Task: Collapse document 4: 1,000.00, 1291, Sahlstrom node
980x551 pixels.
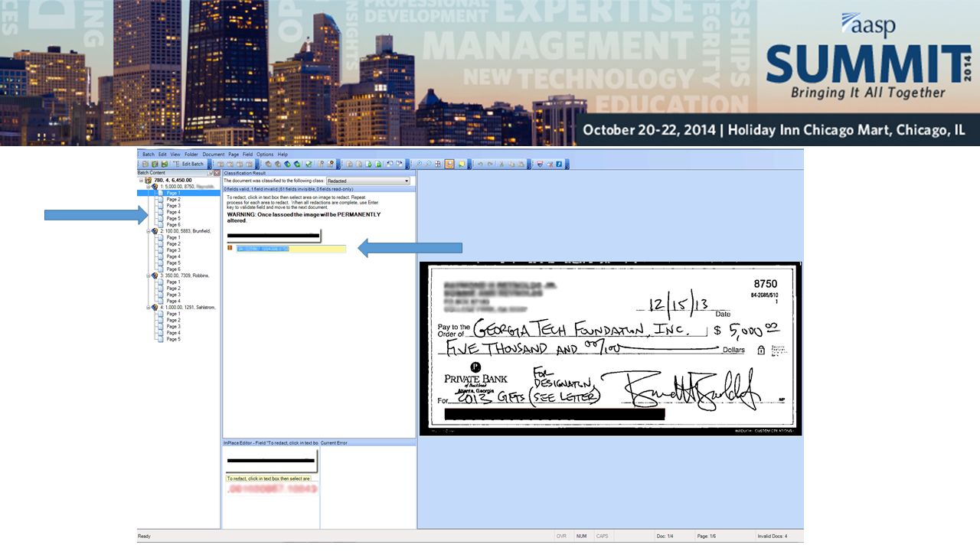Action: (149, 307)
